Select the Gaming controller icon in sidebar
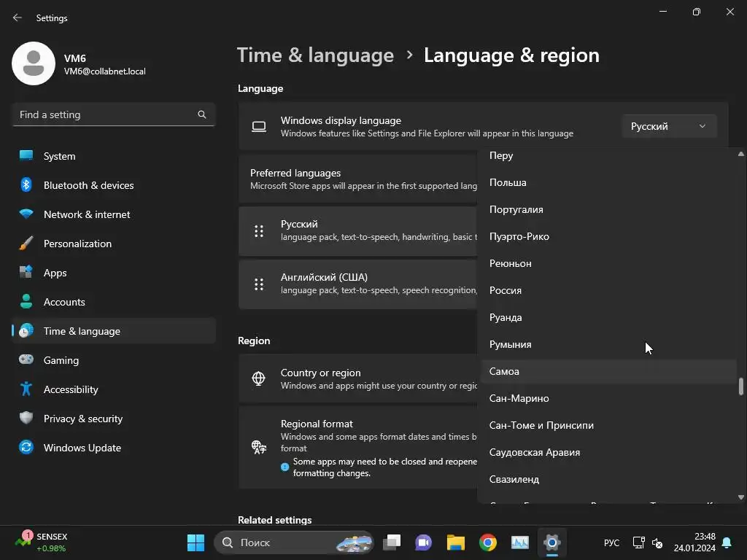The width and height of the screenshot is (747, 560). coord(26,360)
